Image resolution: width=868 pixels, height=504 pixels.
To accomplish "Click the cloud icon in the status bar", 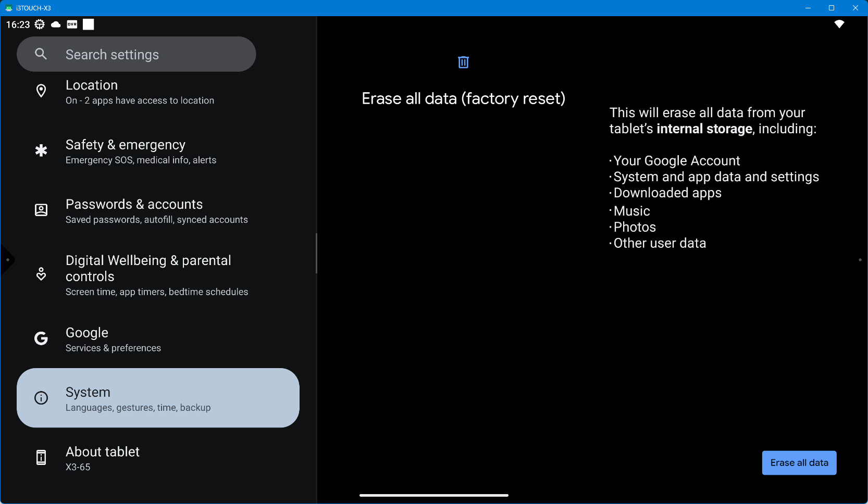I will (x=56, y=24).
